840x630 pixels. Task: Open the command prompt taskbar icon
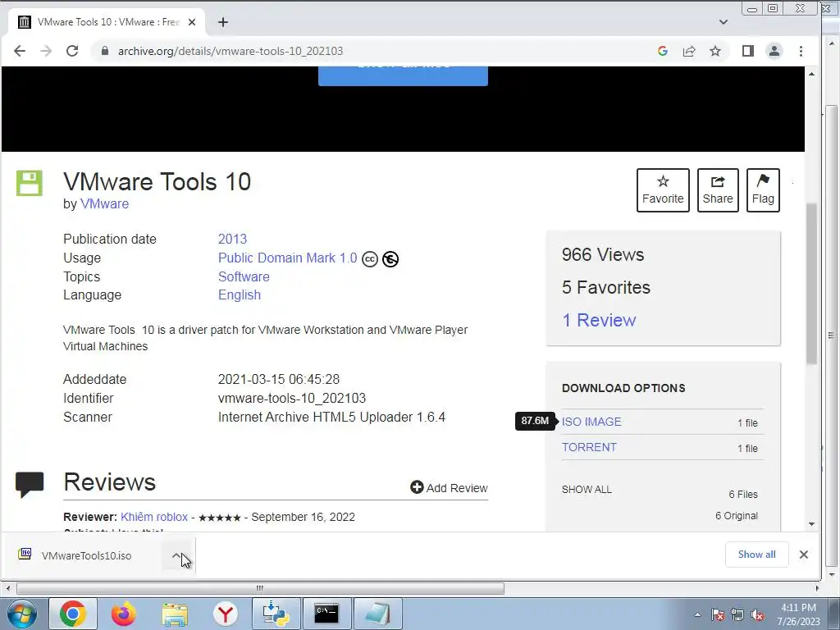pyautogui.click(x=326, y=614)
